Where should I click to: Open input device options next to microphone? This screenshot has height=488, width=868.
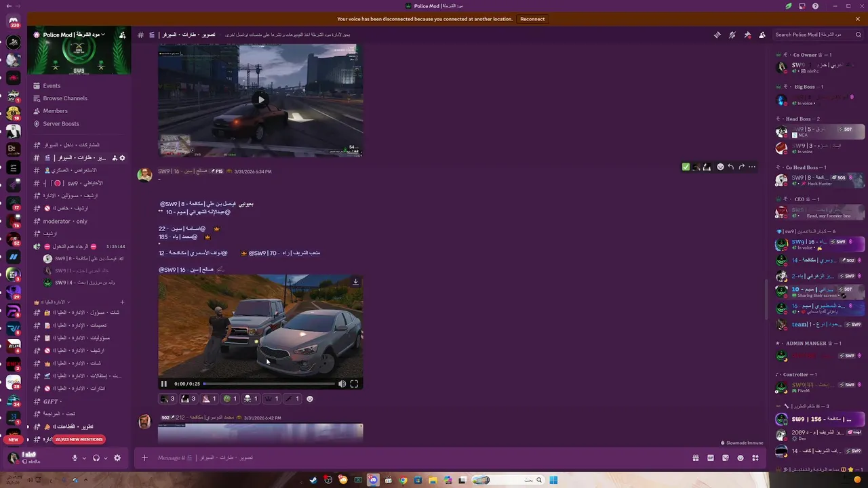coord(84,458)
